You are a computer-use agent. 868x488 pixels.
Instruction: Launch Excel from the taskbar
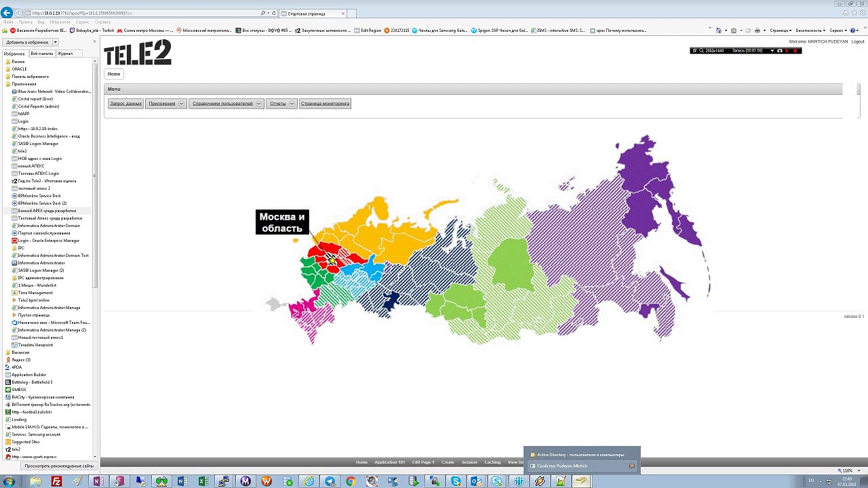tap(203, 481)
